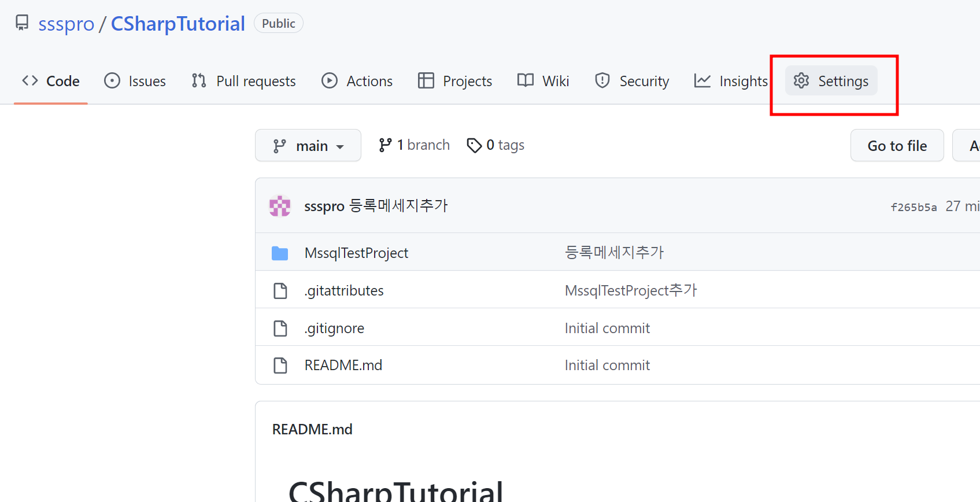Image resolution: width=980 pixels, height=502 pixels.
Task: Go to the Actions tab
Action: click(357, 81)
